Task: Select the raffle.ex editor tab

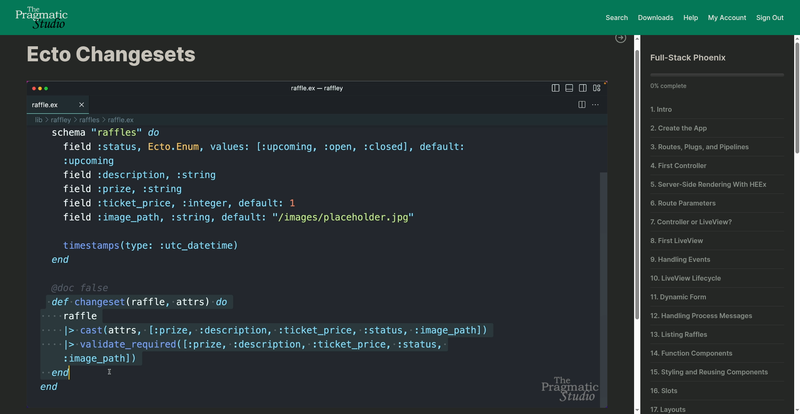Action: click(46, 104)
